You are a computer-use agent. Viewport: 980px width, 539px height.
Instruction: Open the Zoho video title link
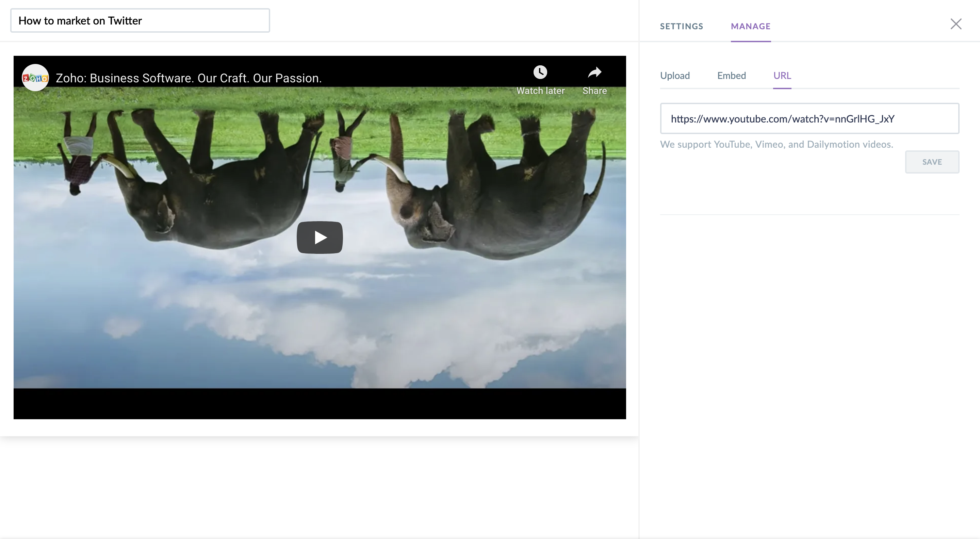click(x=189, y=78)
